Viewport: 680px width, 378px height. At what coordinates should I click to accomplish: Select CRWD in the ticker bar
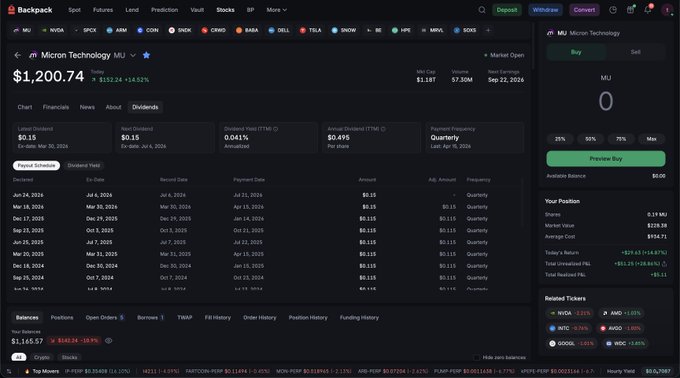click(x=214, y=30)
